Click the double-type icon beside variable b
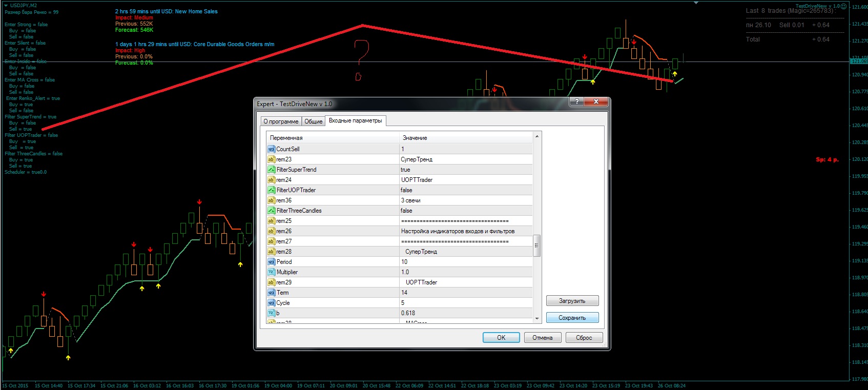Screen dimensions: 868x390 tap(271, 313)
